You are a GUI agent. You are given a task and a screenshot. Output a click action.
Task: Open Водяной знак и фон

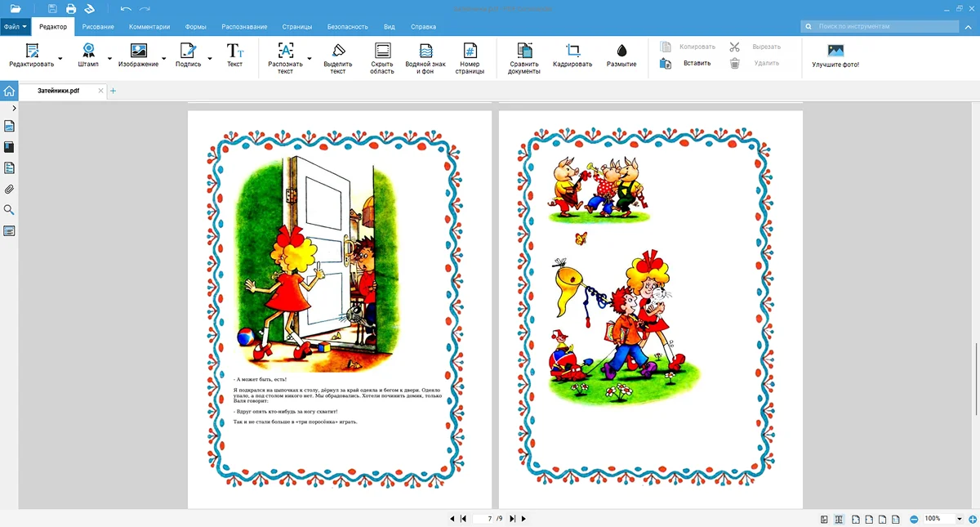pyautogui.click(x=425, y=59)
